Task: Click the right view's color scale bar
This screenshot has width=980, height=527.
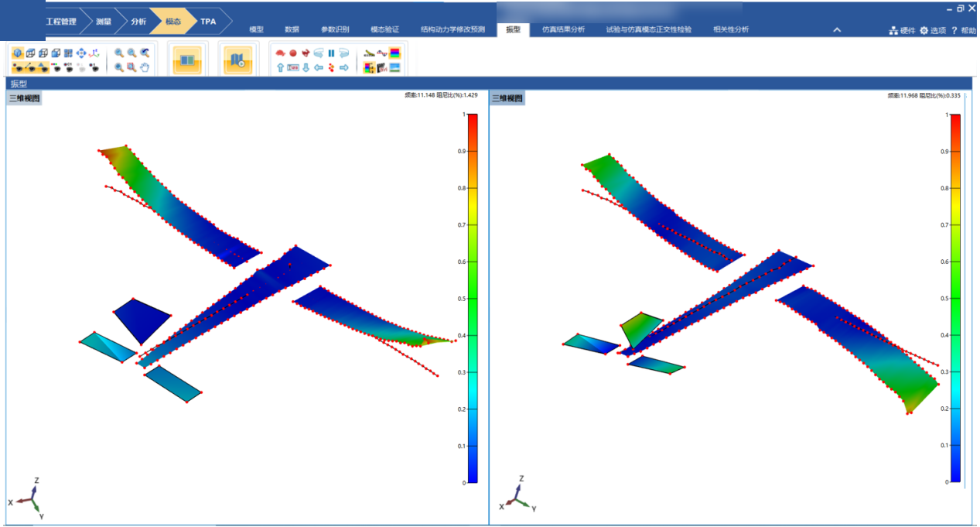Action: point(955,299)
